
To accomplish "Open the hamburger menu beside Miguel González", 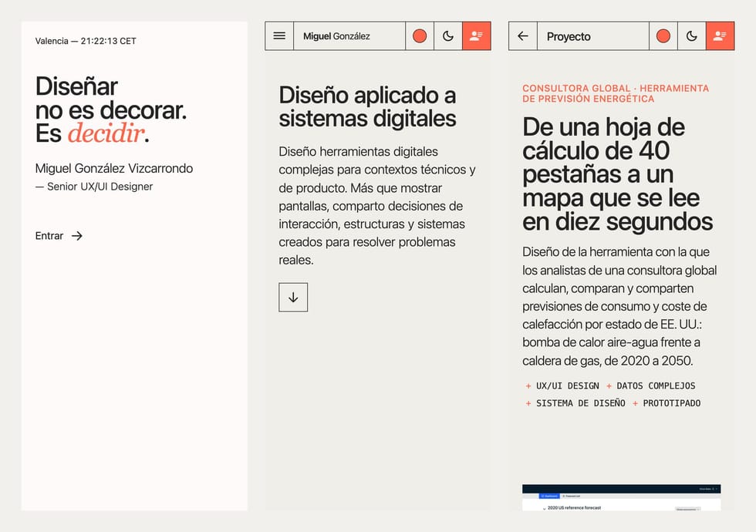I will 279,35.
